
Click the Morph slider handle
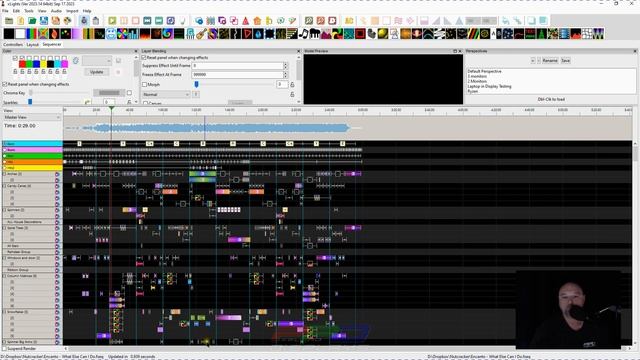[x=196, y=84]
